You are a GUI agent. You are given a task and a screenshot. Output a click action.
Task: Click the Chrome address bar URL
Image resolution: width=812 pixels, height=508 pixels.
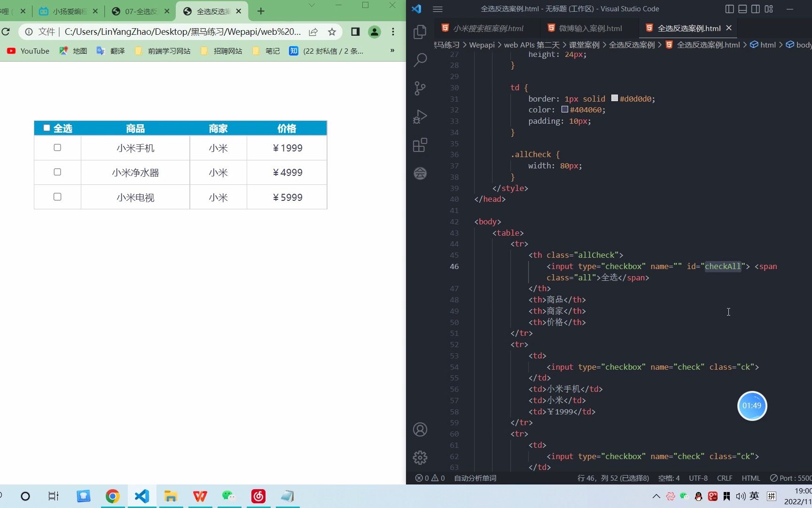point(183,32)
